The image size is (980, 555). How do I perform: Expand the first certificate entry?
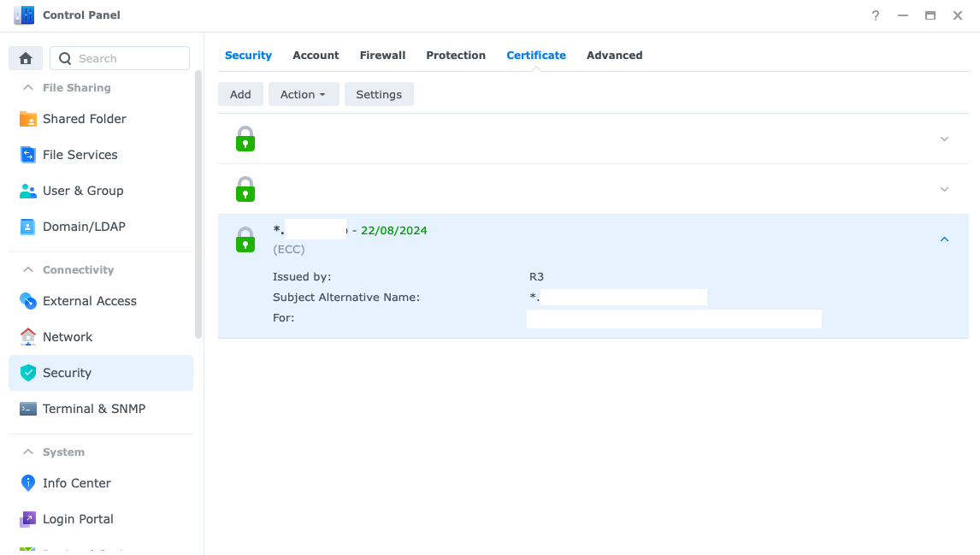tap(944, 138)
